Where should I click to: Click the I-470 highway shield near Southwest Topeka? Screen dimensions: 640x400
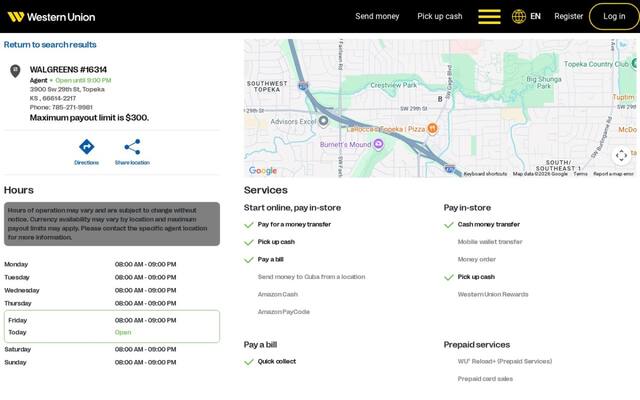coord(303,86)
